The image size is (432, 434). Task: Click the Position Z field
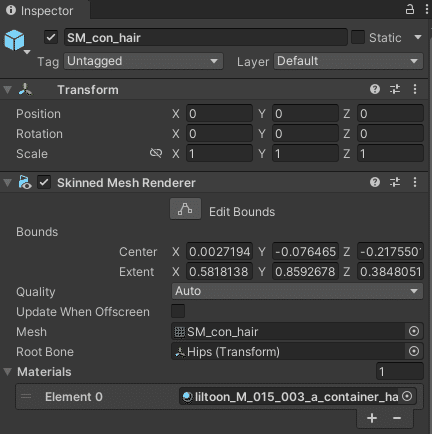[x=390, y=114]
